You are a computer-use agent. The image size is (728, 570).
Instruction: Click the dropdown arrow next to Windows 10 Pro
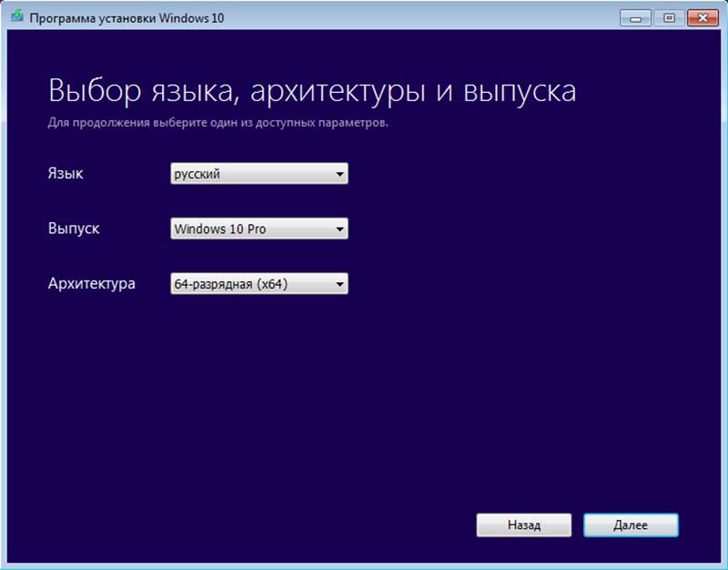click(338, 229)
